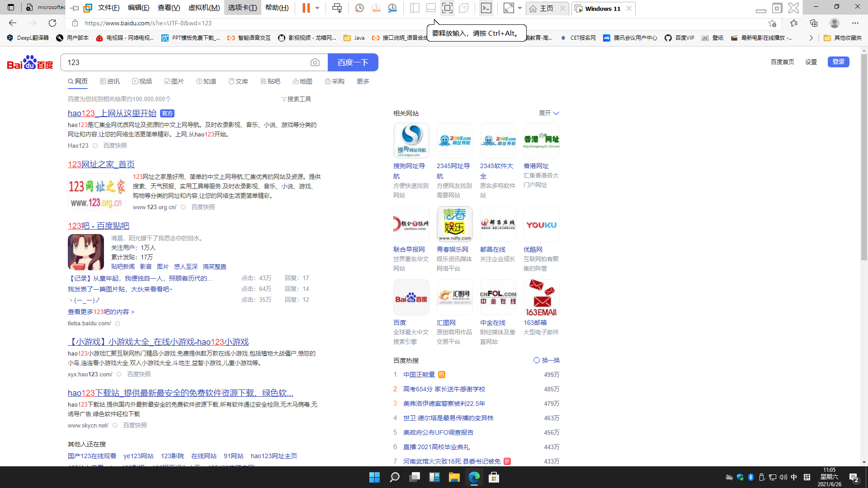Click the 中金在线 CNFOL site icon

498,297
